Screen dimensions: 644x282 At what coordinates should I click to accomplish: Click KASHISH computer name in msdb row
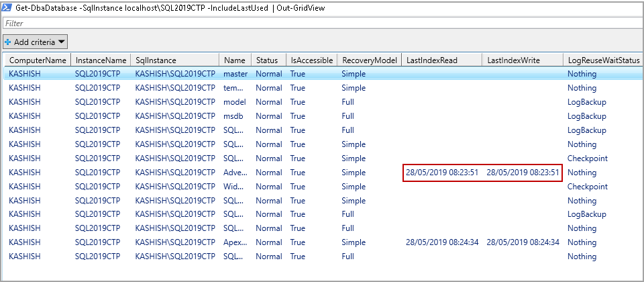(x=25, y=116)
